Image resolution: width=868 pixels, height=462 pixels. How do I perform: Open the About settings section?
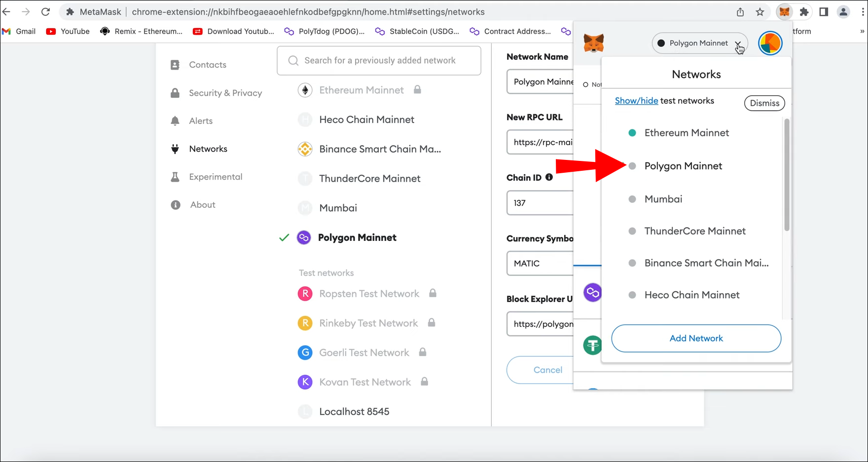193,205
